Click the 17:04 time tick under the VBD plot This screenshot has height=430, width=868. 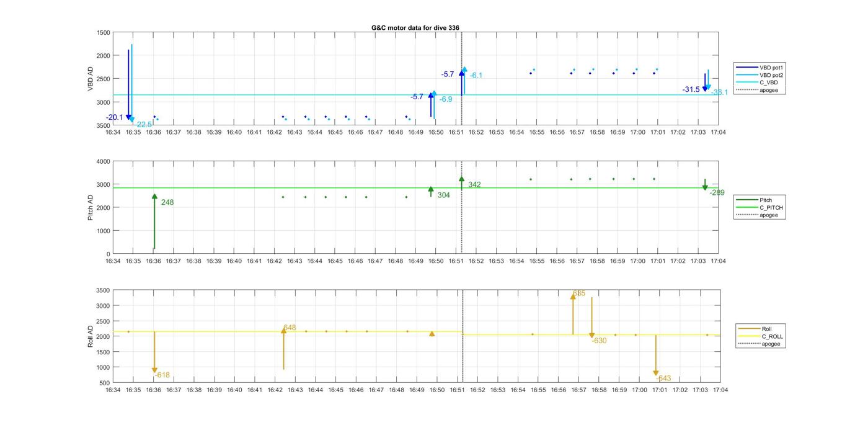[x=719, y=132]
